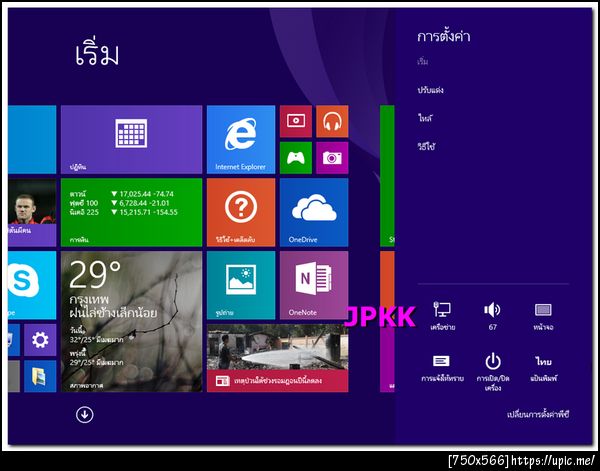Open Notifications icon in Settings charm

tap(442, 368)
